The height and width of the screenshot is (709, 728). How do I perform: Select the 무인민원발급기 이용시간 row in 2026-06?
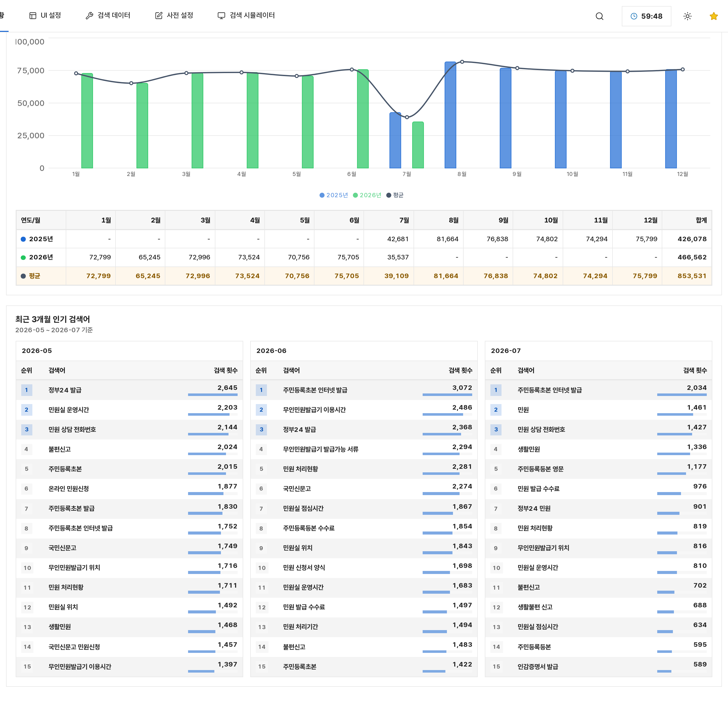pos(364,410)
